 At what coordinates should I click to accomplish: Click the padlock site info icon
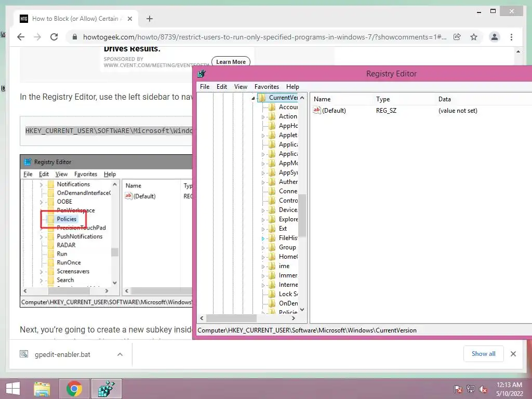tap(75, 37)
